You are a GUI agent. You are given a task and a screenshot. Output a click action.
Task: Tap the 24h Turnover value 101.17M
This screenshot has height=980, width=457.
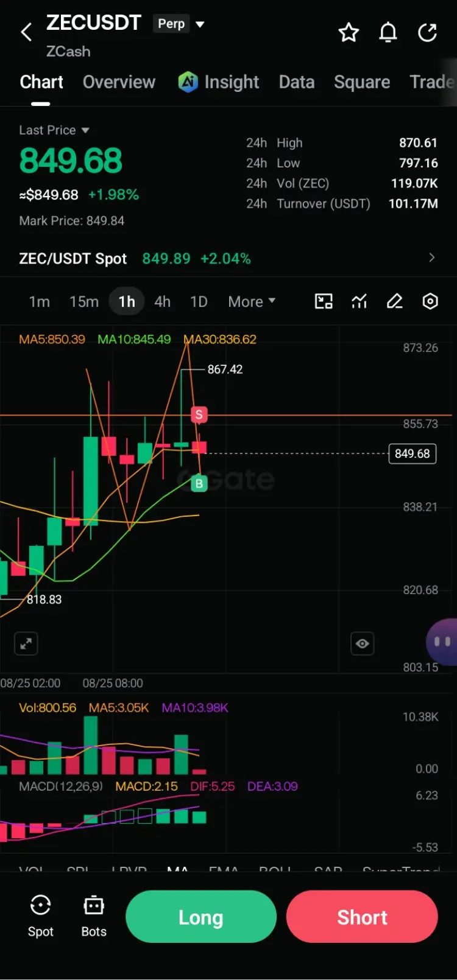click(413, 204)
